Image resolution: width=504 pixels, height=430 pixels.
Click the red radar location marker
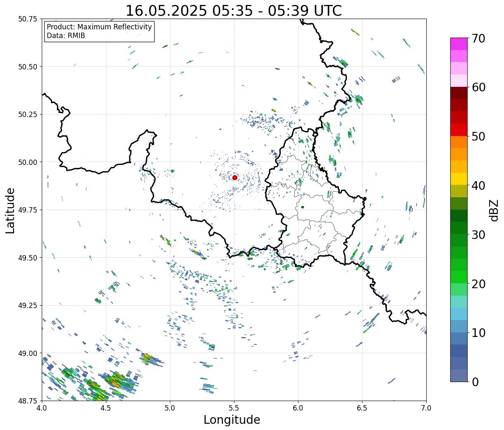(235, 177)
